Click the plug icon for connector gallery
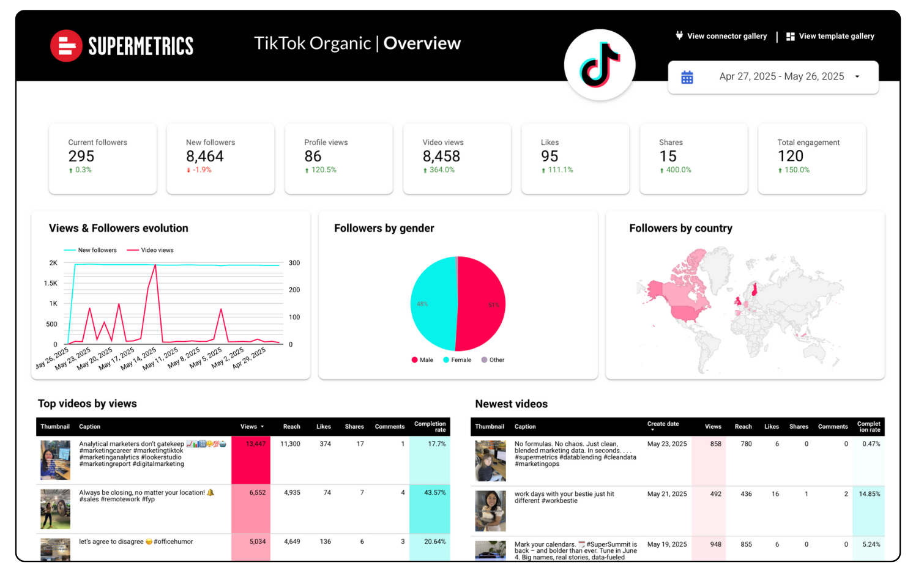 pos(679,35)
